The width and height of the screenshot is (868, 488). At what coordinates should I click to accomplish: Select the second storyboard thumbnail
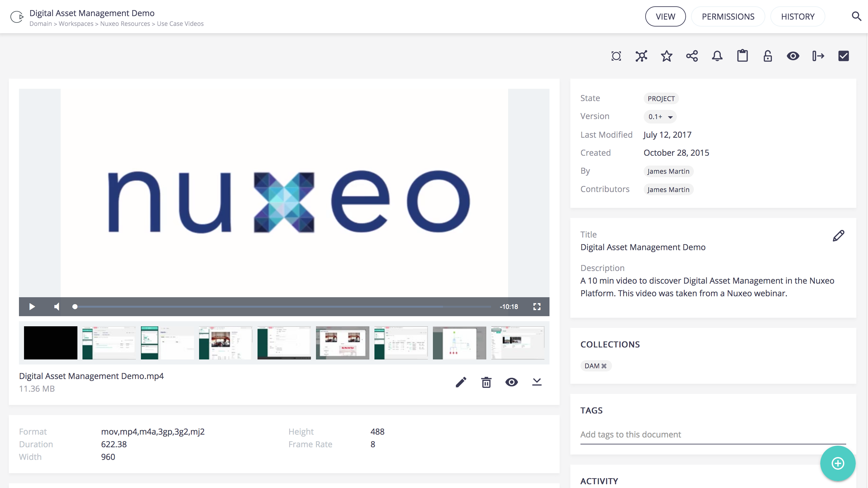coord(109,342)
